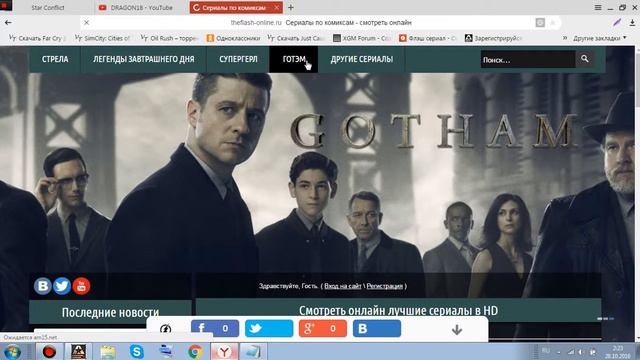Open the СТРЕЛА menu item
Screen dimensions: 640x360
[x=55, y=59]
